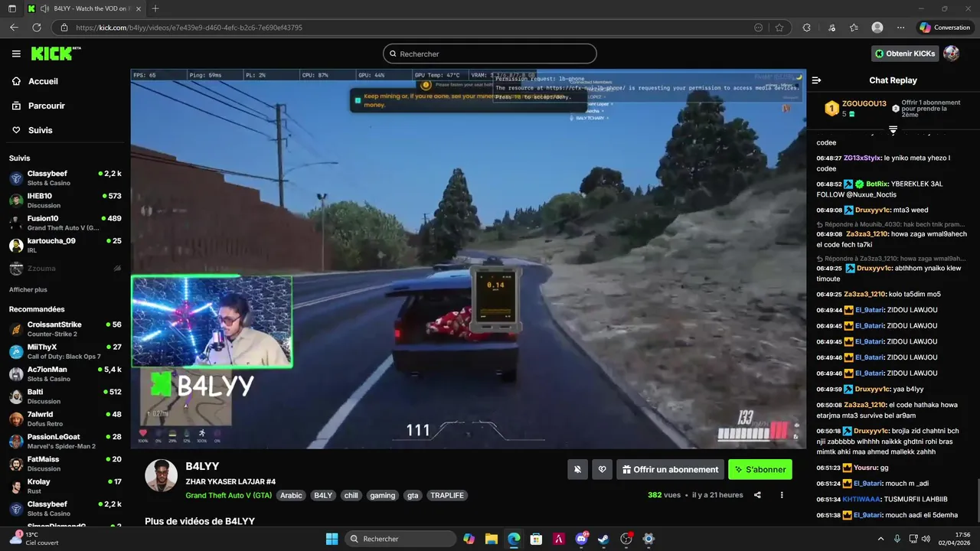Click the VOD video player
The width and height of the screenshot is (980, 551).
(x=468, y=259)
